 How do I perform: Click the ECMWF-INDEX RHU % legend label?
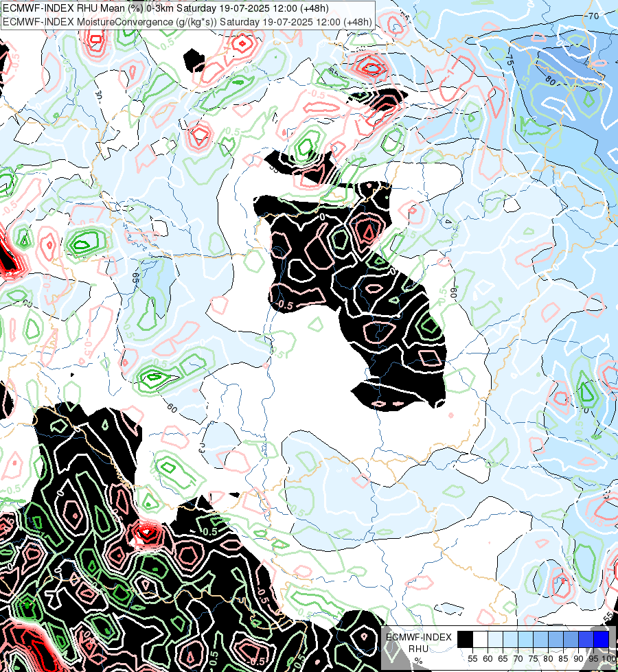pyautogui.click(x=419, y=649)
